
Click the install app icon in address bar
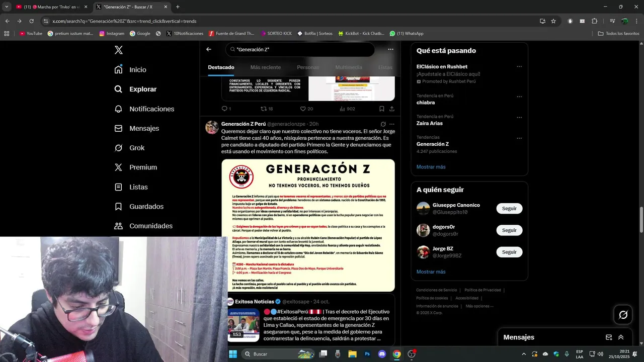point(542,21)
